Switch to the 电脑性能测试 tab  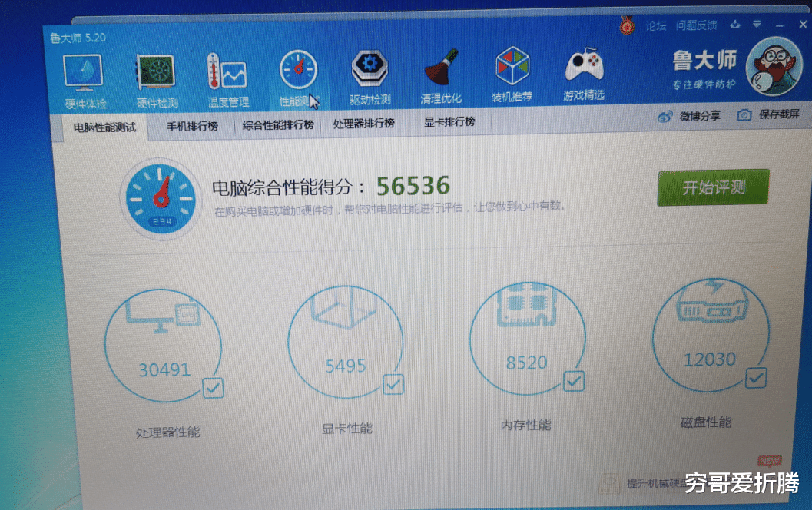tap(104, 127)
